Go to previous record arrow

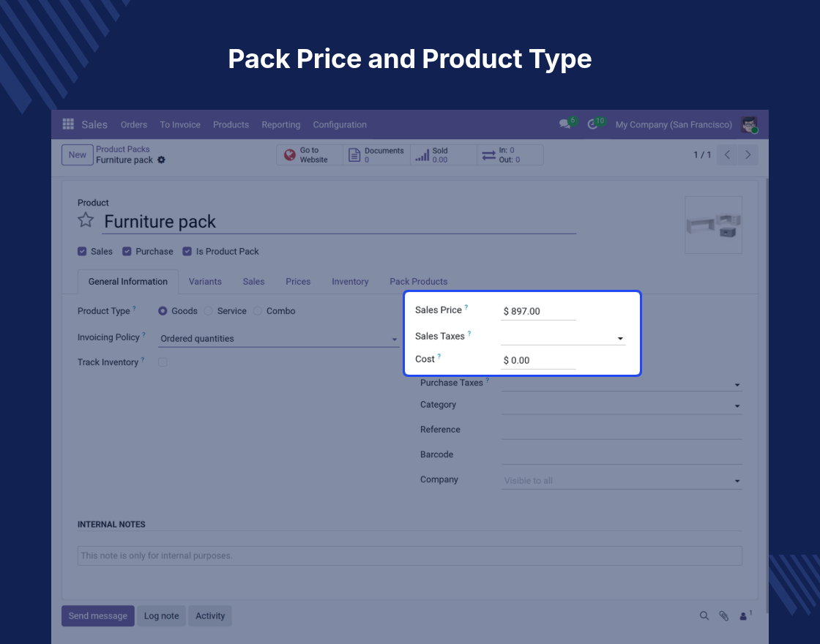[x=727, y=154]
